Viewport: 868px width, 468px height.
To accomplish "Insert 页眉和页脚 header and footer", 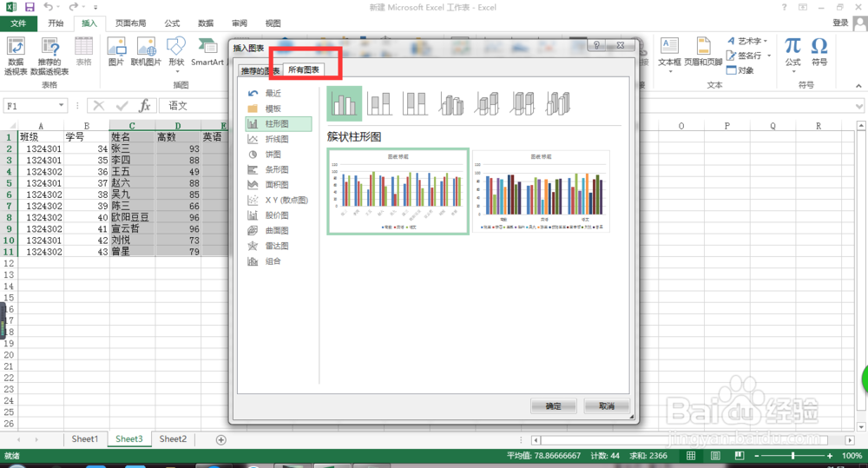I will 703,51.
